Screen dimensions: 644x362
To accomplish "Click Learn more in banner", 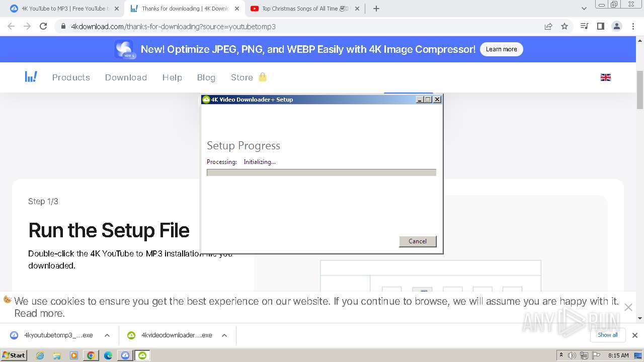I will 501,49.
